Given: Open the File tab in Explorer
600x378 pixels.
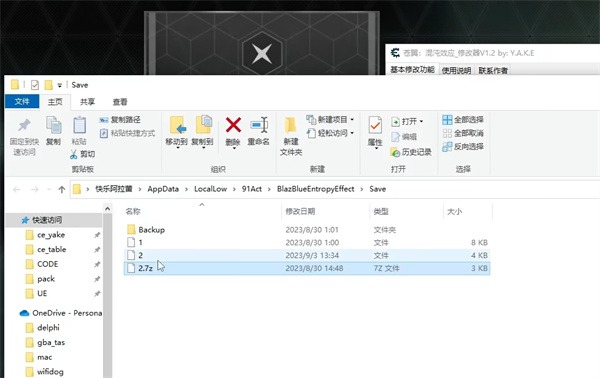Looking at the screenshot, I should click(22, 101).
